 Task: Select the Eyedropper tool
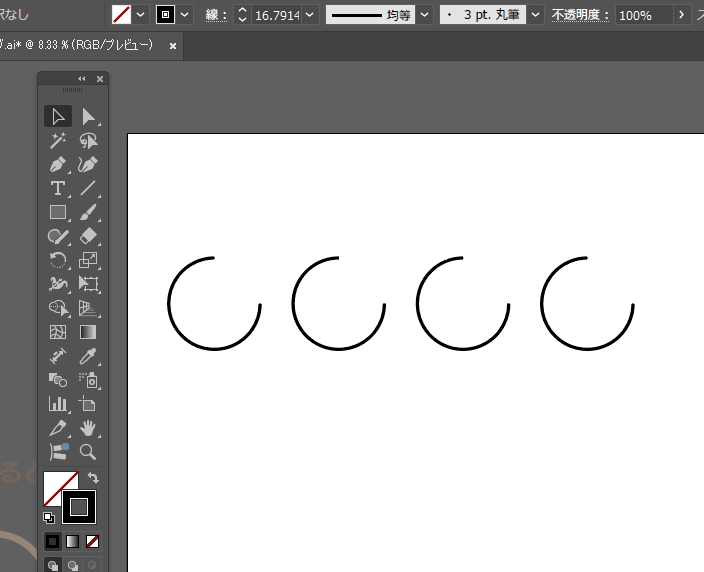click(x=88, y=356)
